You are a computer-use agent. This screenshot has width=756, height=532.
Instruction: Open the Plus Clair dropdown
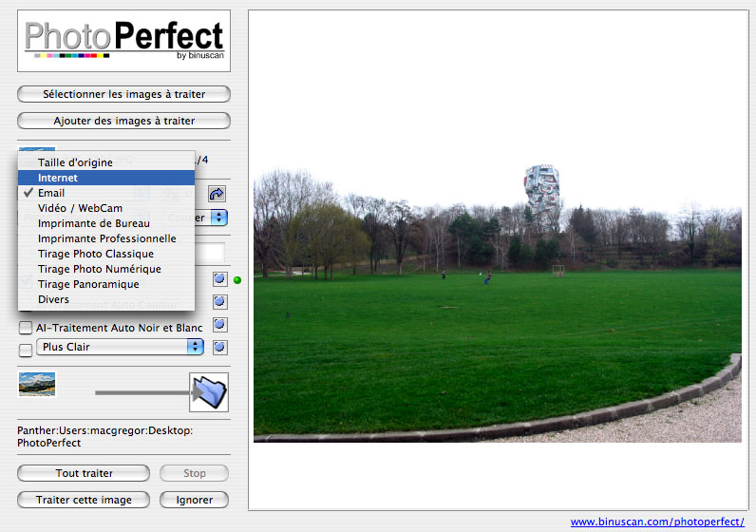120,347
